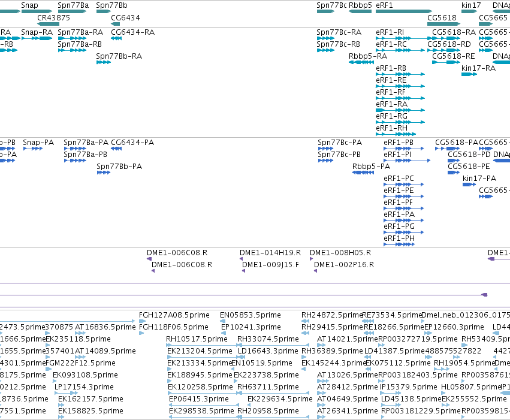Click the eRF1-PF protein glyph line
Screen dimensions: 510x420
[404, 209]
